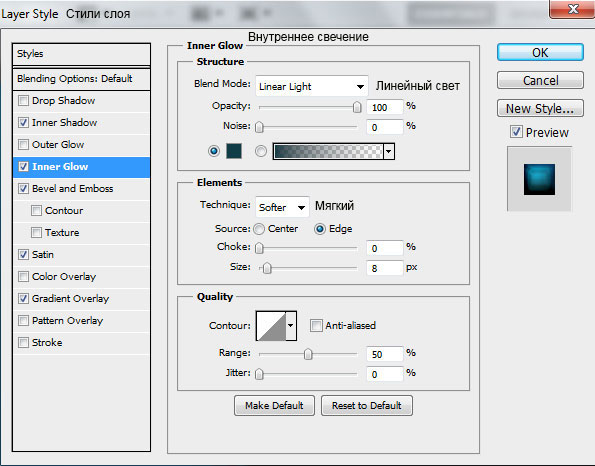Select the solid color radio button
This screenshot has height=466, width=595.
click(x=214, y=151)
